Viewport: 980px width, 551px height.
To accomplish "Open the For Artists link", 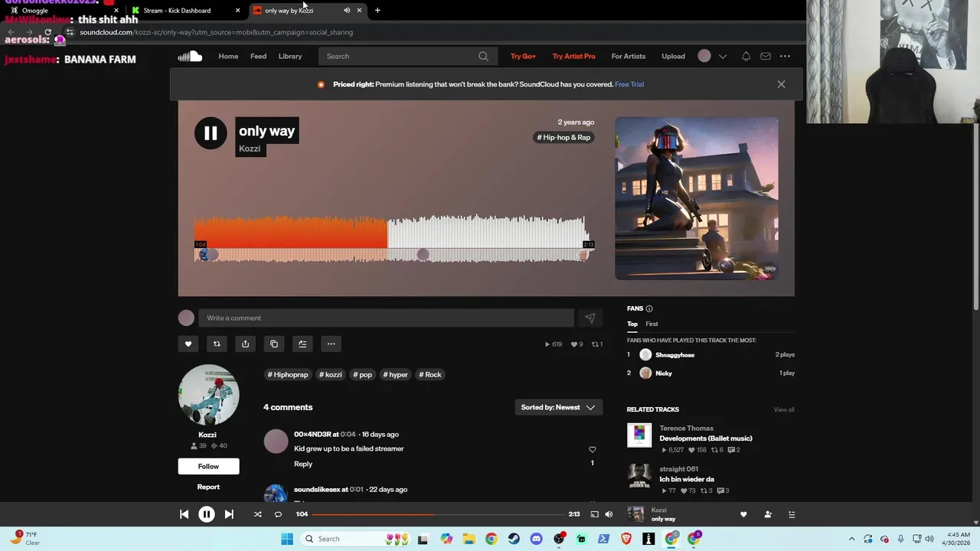I will click(629, 56).
